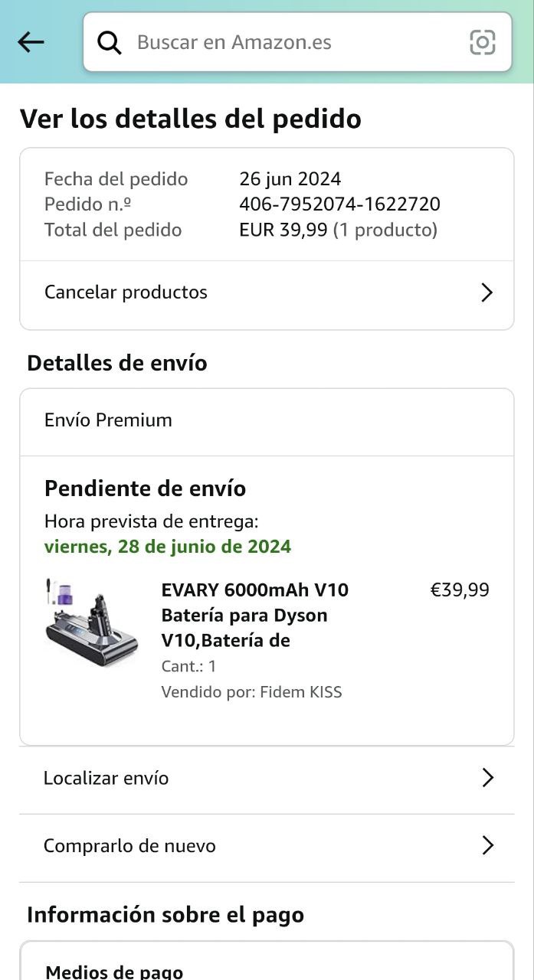
Task: Tap the Comprarlo de nuevo chevron arrow
Action: click(x=487, y=845)
